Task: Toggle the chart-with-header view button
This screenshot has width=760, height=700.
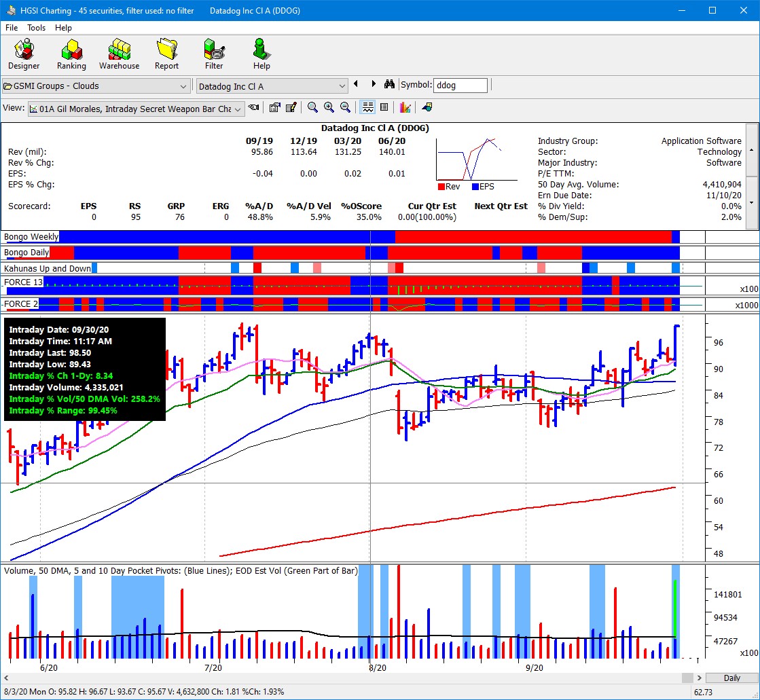Action: [x=368, y=107]
